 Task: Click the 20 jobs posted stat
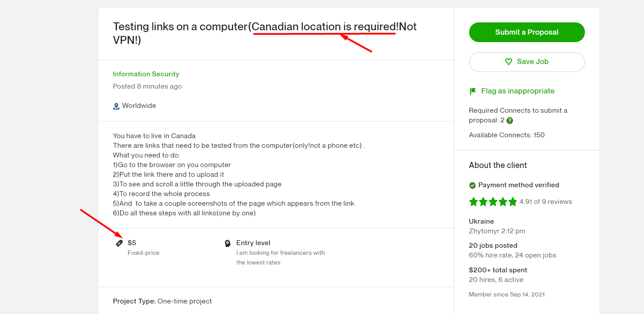[x=493, y=246]
